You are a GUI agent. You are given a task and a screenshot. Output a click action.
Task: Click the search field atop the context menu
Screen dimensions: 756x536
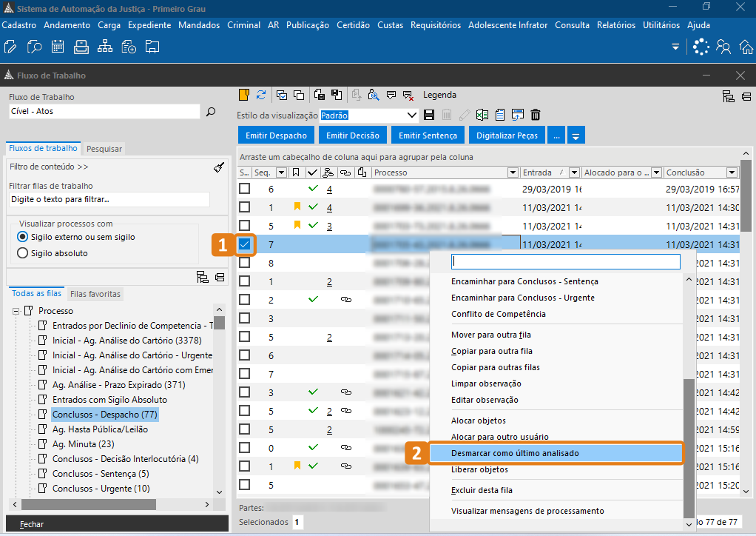pos(566,261)
